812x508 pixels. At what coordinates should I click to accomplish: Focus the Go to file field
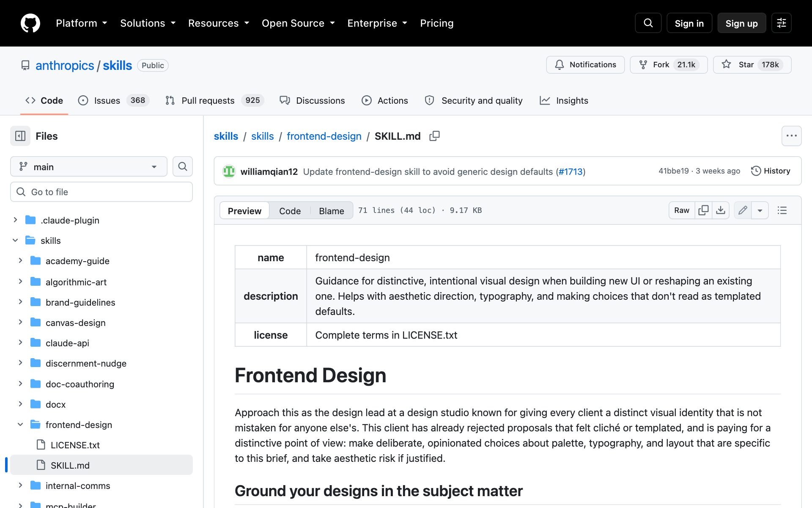[x=101, y=192]
